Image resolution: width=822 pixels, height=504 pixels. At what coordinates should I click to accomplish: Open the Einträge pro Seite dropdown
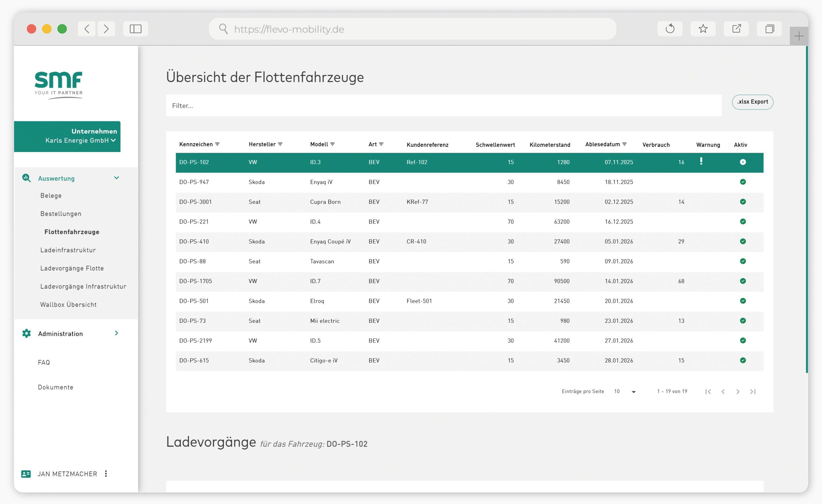tap(633, 392)
